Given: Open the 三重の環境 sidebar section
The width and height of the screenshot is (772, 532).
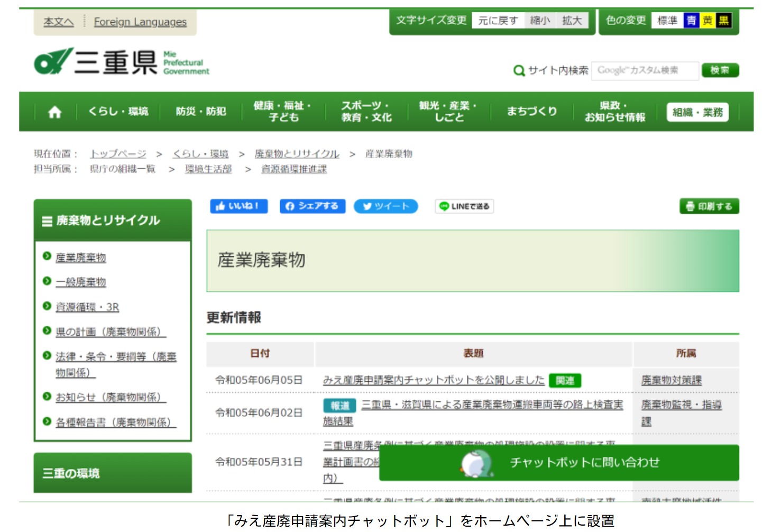Looking at the screenshot, I should pyautogui.click(x=113, y=473).
